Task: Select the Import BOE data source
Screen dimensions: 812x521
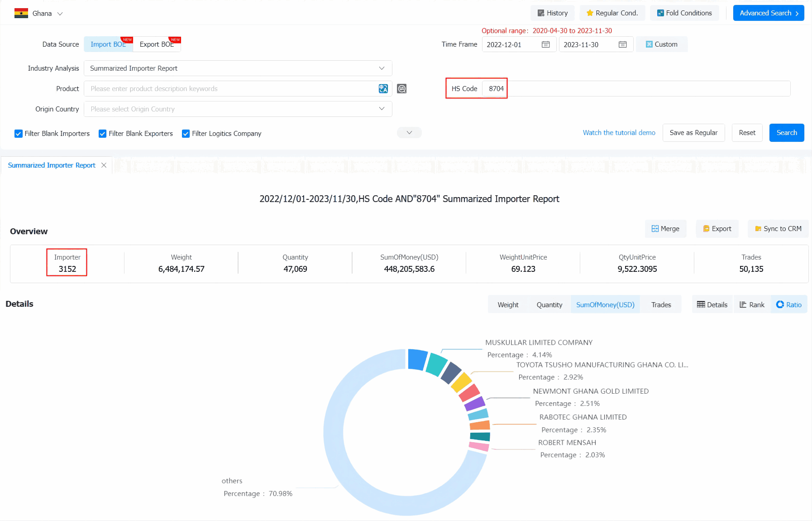Action: [x=108, y=44]
